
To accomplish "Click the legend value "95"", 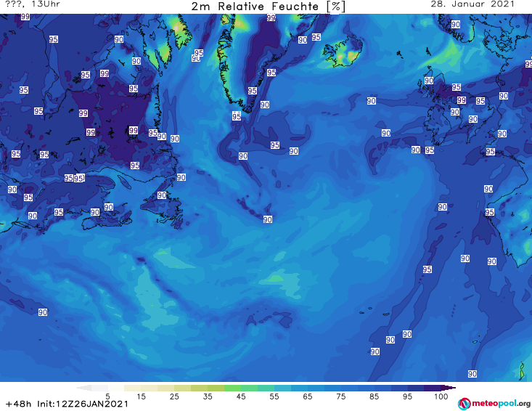I will click(407, 396).
